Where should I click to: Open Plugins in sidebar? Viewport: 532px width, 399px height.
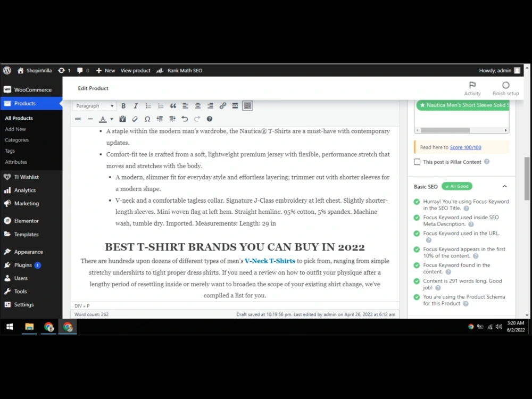pyautogui.click(x=31, y=265)
